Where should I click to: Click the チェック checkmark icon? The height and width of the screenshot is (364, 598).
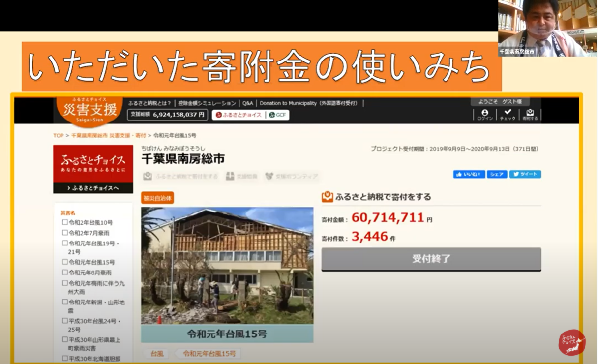click(x=508, y=115)
